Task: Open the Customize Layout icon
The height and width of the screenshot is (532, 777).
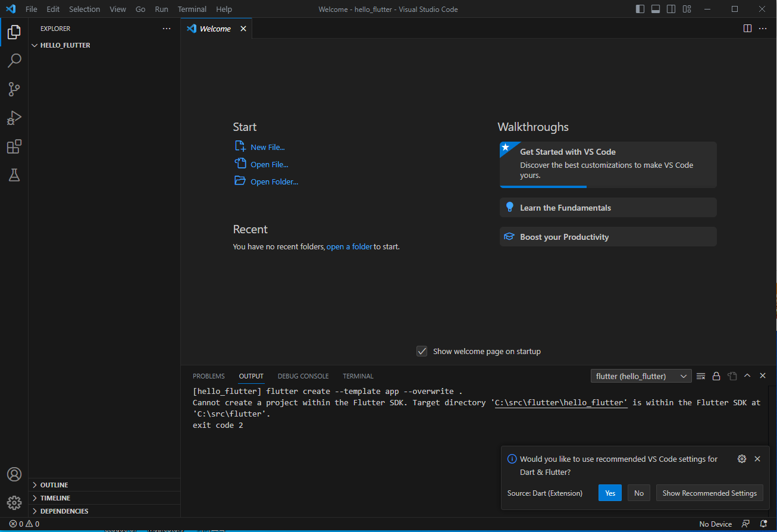Action: click(x=687, y=9)
